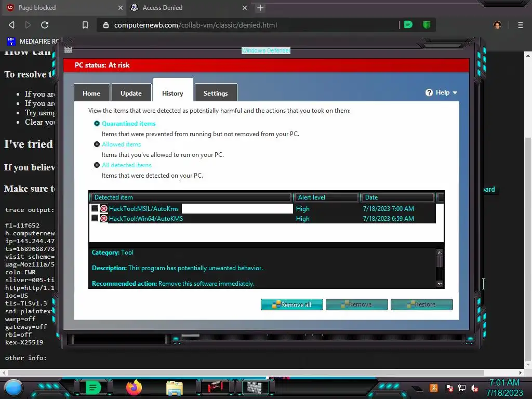
Task: Click the date 7/18/2023 6:59 AM cell
Action: pyautogui.click(x=389, y=219)
